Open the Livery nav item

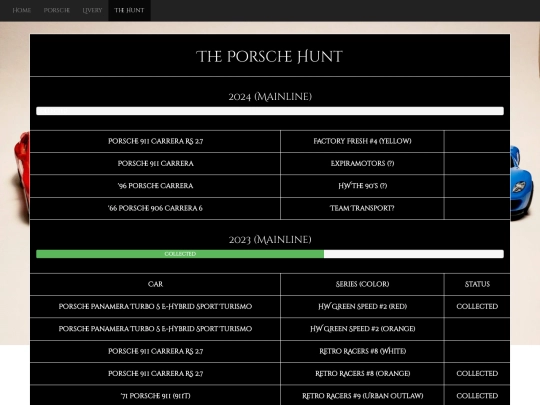point(92,10)
